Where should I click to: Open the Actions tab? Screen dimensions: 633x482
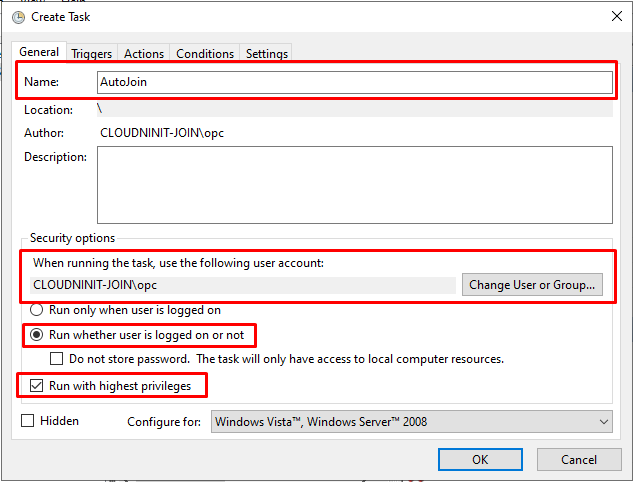(x=144, y=53)
